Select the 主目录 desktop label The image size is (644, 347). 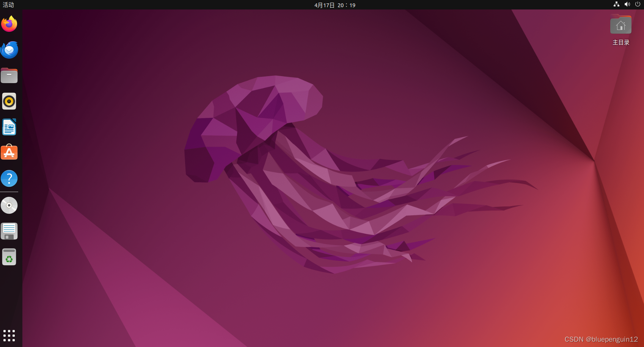pos(621,42)
